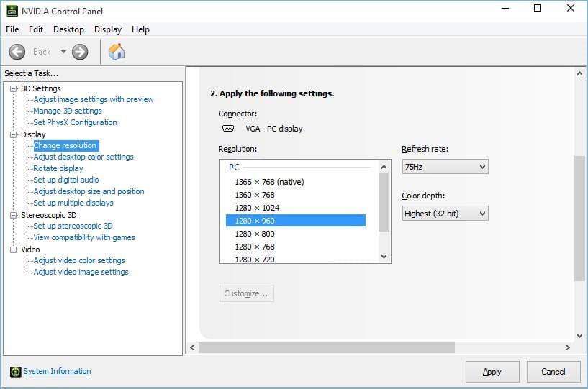This screenshot has height=389, width=588.
Task: Open the Help menu
Action: pyautogui.click(x=140, y=29)
